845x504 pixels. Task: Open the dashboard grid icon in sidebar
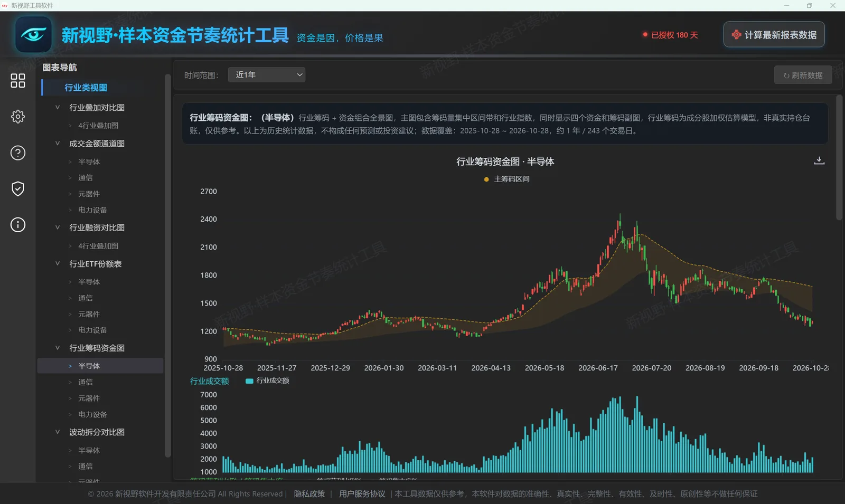tap(18, 81)
